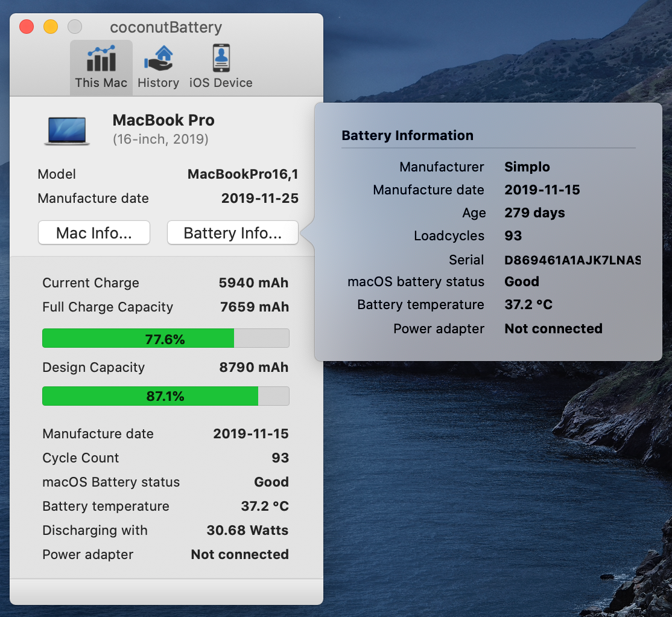
Task: Select the model value MacBookPro16,1
Action: [242, 174]
